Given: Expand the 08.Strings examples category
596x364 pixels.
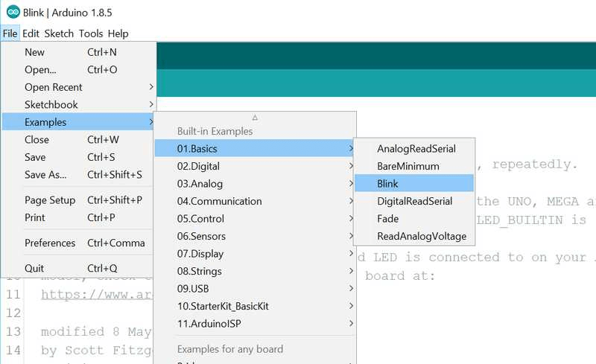Looking at the screenshot, I should (x=255, y=271).
